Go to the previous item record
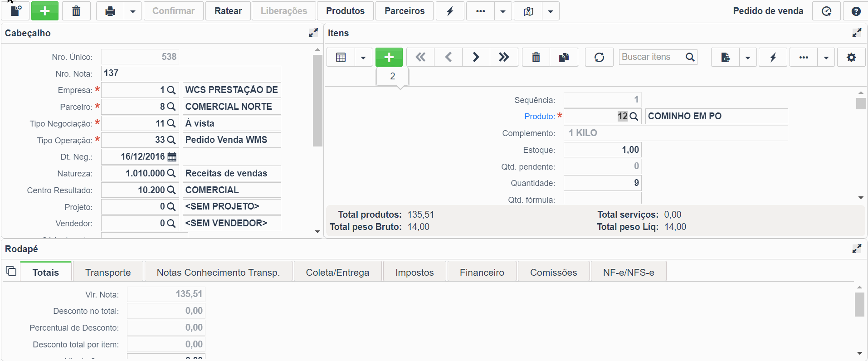The image size is (868, 361). click(449, 57)
